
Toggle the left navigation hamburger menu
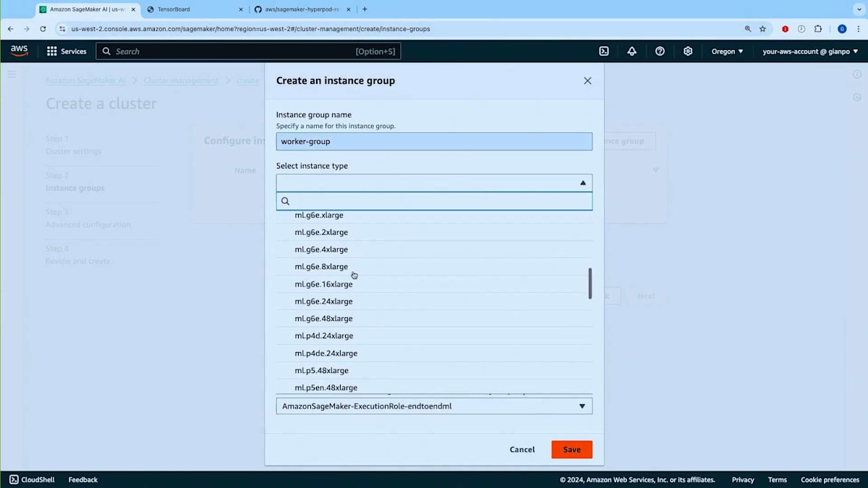[x=12, y=74]
